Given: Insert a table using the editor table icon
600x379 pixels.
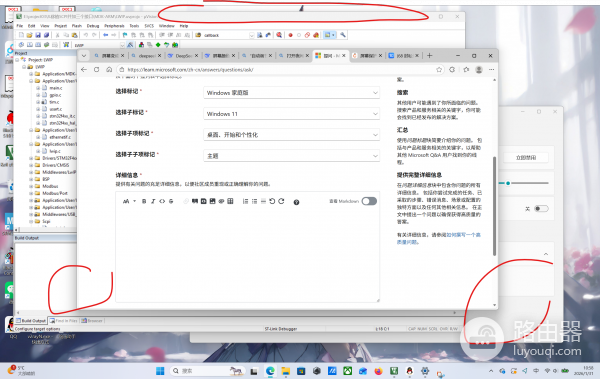Looking at the screenshot, I should coord(230,201).
